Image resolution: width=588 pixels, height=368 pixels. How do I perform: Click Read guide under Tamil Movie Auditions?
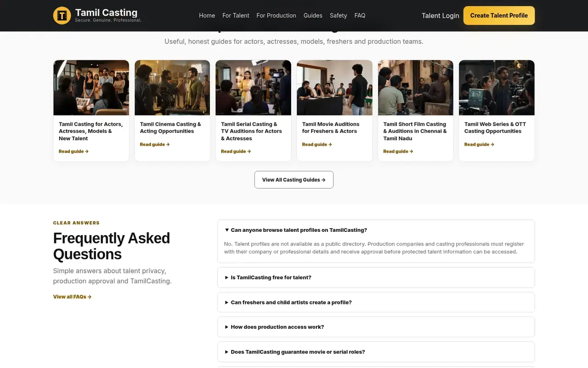coord(317,144)
